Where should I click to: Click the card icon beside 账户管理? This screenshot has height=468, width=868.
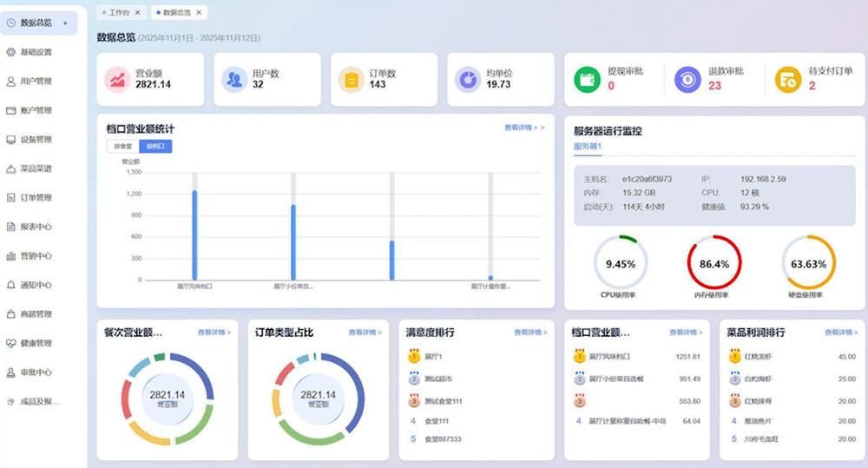pyautogui.click(x=10, y=110)
